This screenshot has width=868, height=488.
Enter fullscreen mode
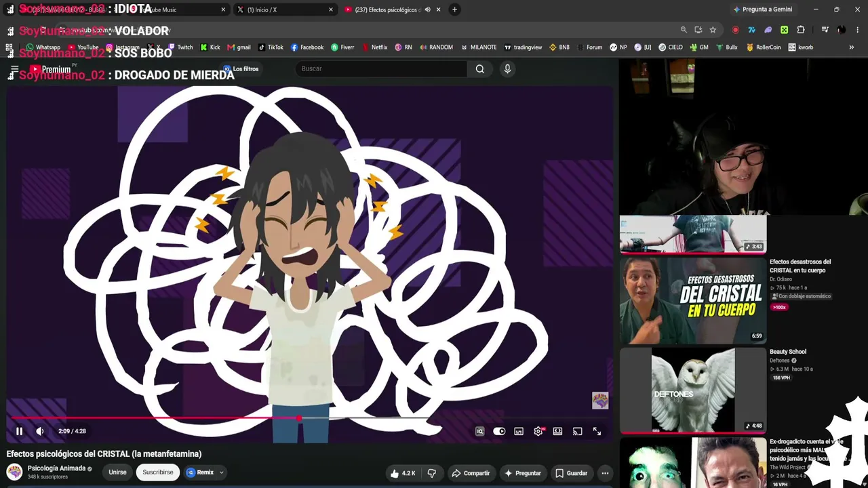coord(597,431)
